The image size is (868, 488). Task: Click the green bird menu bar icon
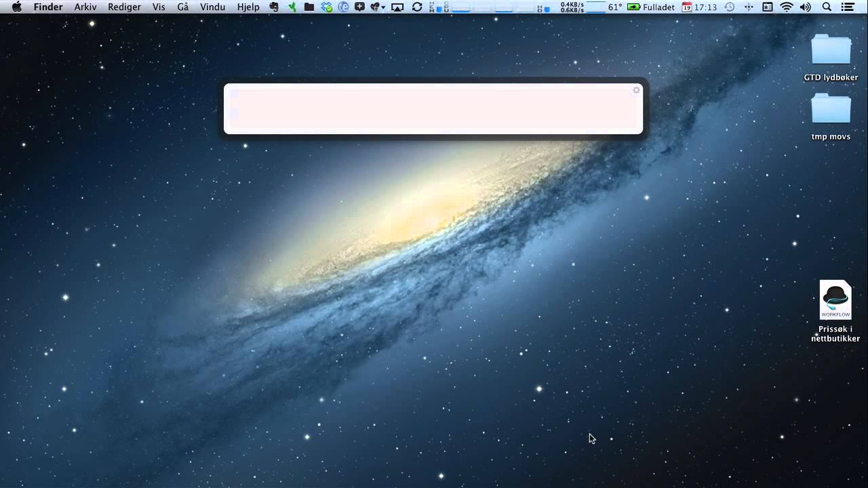click(x=292, y=7)
